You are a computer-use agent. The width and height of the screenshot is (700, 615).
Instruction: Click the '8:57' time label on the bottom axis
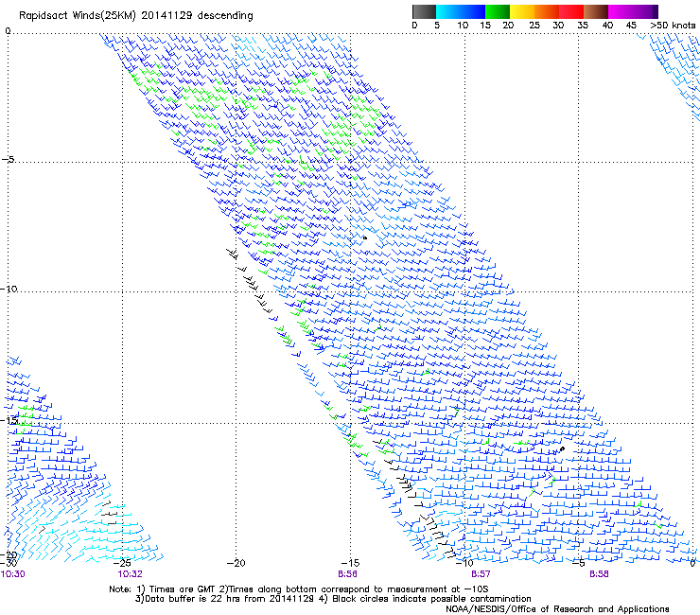pos(481,574)
